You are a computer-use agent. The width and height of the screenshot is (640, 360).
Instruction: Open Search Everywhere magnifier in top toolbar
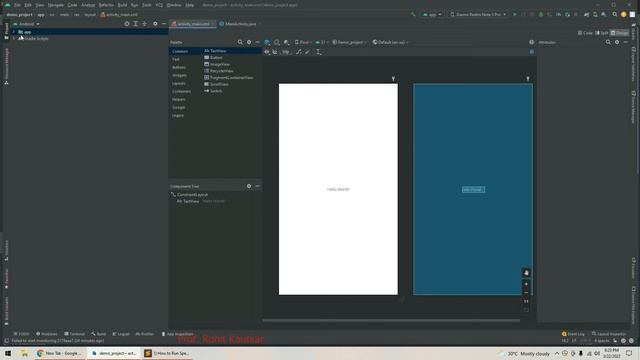[615, 14]
